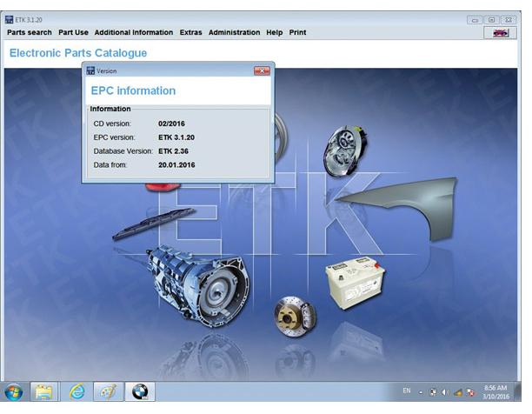
Task: Click the 'Database Version:' label
Action: tap(123, 151)
